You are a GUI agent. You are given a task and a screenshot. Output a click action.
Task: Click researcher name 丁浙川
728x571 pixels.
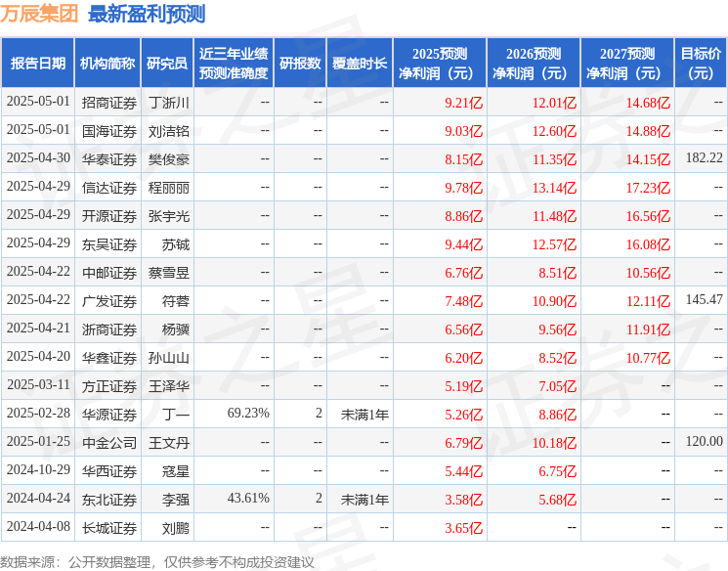pos(169,103)
